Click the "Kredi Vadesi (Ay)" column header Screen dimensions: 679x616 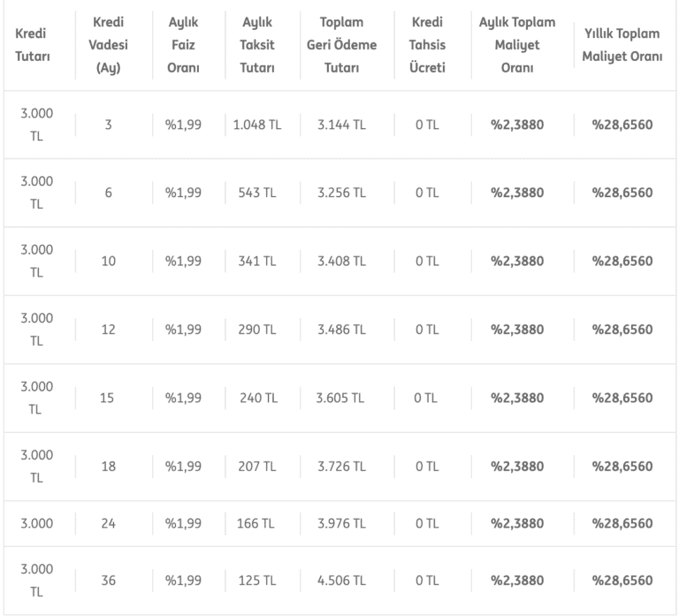108,44
